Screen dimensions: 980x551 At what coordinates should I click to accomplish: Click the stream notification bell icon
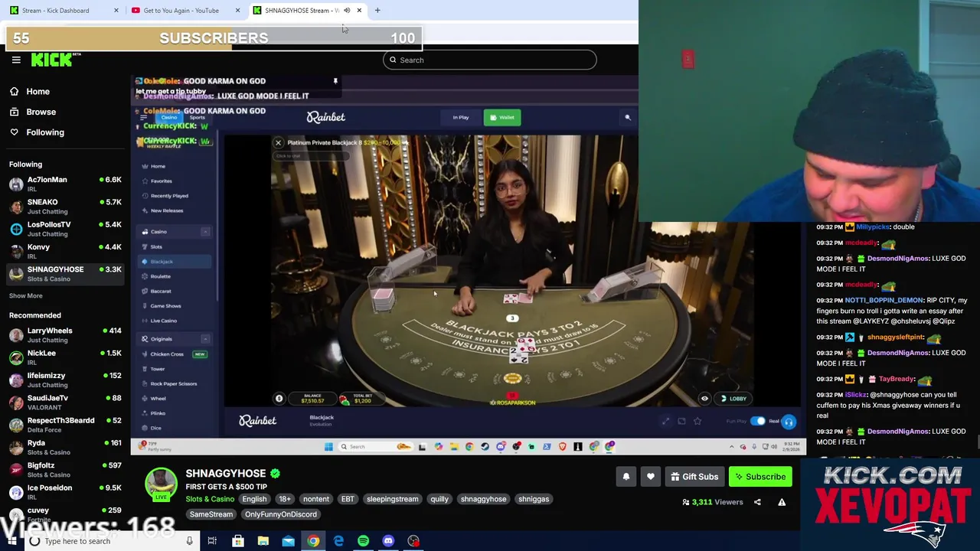coord(626,477)
